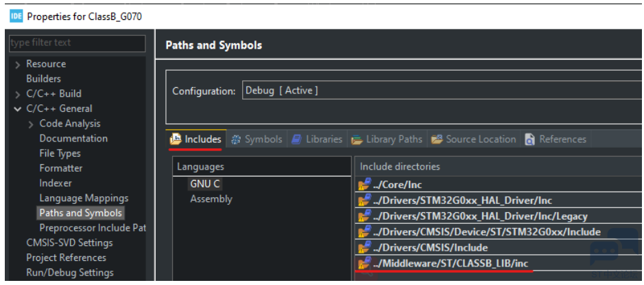The image size is (644, 285).
Task: Select C/C++ General in the properties tree
Action: tap(59, 109)
